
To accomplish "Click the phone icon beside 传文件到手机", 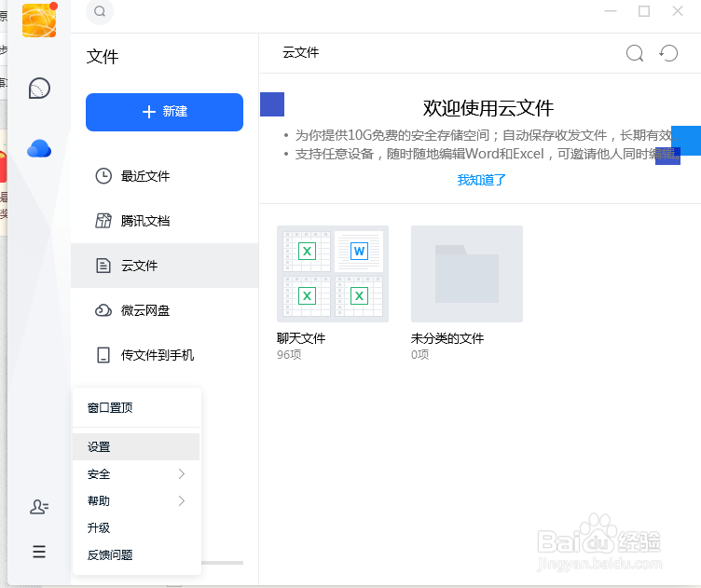I will (x=103, y=355).
